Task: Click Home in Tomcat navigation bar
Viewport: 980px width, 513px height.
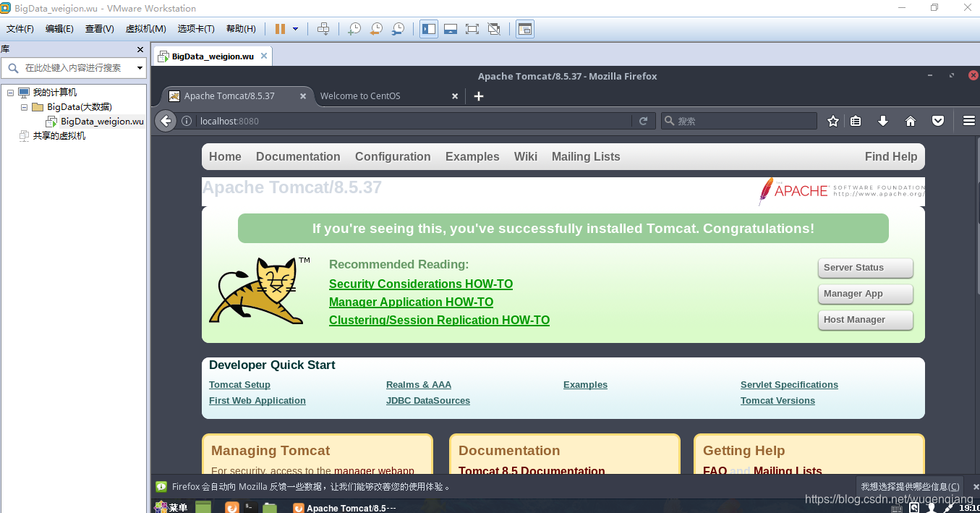Action: pos(225,156)
